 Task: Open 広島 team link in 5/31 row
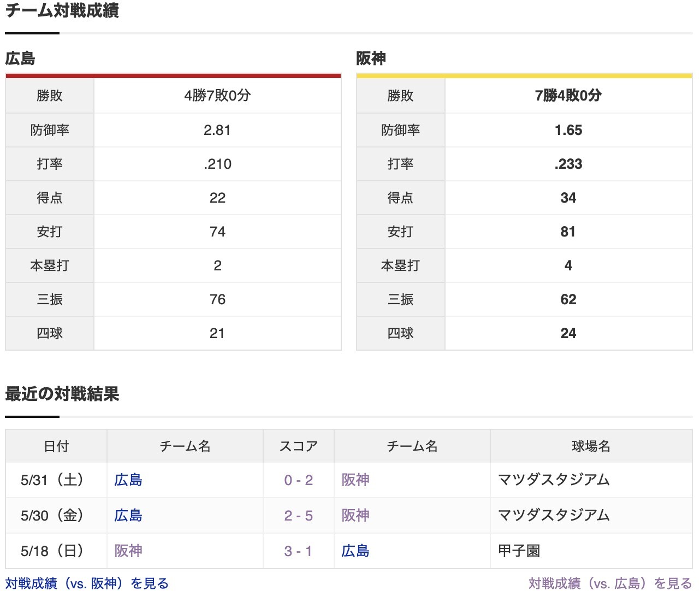coord(128,480)
